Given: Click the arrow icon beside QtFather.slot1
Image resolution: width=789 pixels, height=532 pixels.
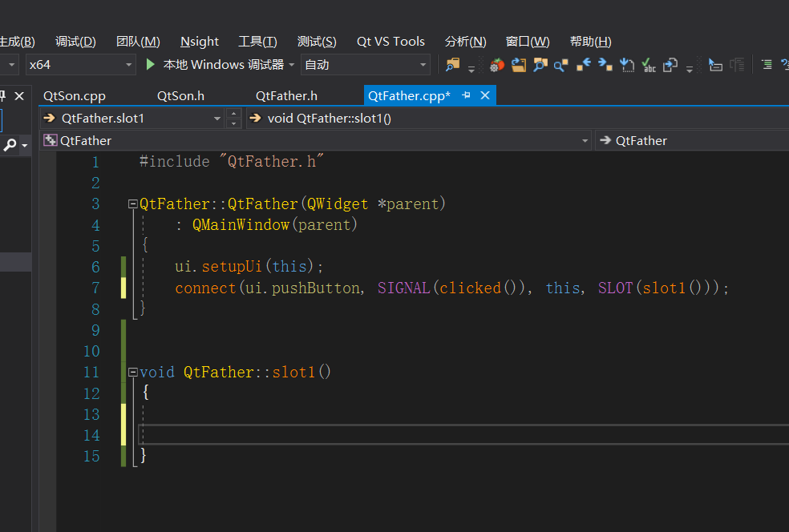Looking at the screenshot, I should (x=50, y=118).
